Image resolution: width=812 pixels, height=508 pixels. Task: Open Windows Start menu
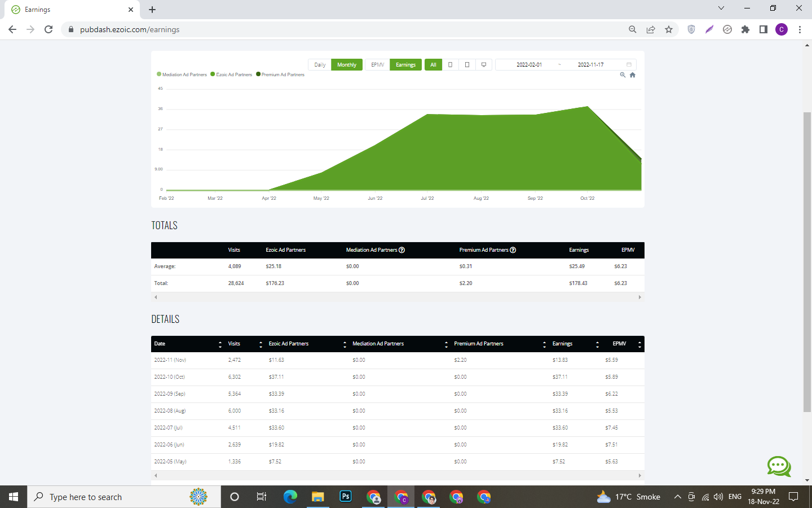click(x=14, y=497)
